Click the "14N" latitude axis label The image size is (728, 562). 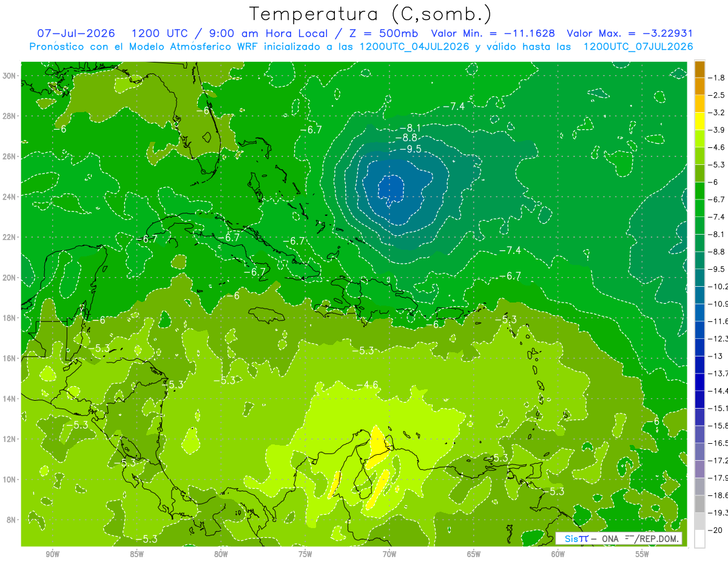click(10, 398)
